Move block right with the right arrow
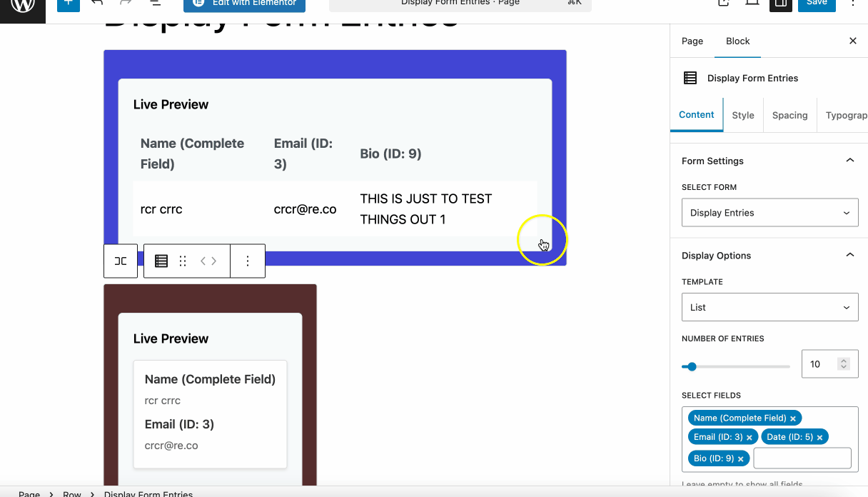 213,261
